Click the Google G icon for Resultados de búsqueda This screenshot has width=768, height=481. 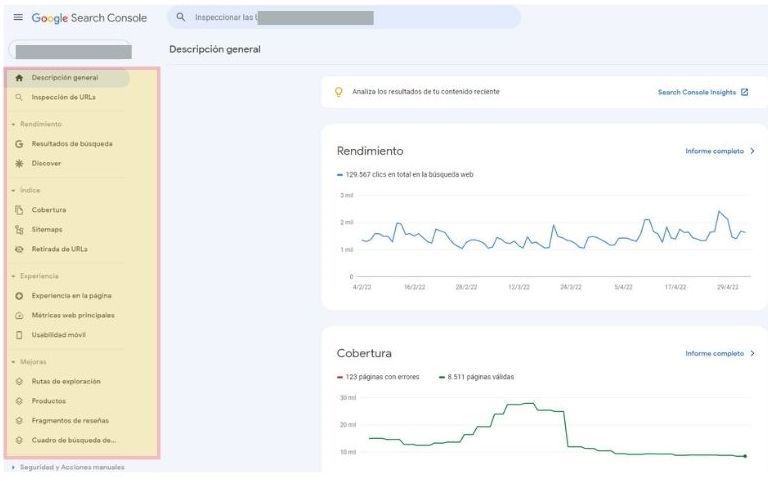(19, 144)
